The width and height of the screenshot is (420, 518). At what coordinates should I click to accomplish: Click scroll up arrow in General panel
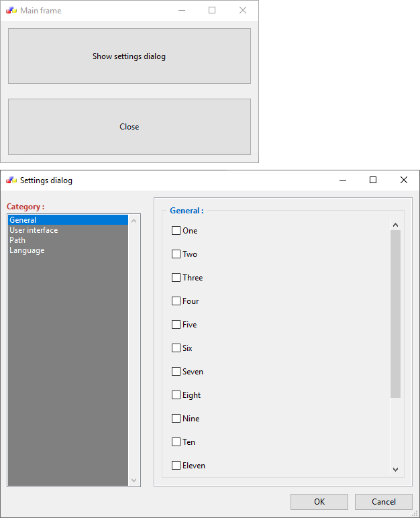click(x=395, y=225)
